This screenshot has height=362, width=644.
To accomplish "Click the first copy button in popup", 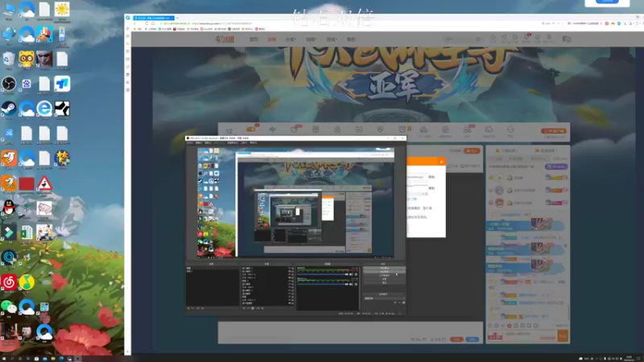I will pos(431,177).
